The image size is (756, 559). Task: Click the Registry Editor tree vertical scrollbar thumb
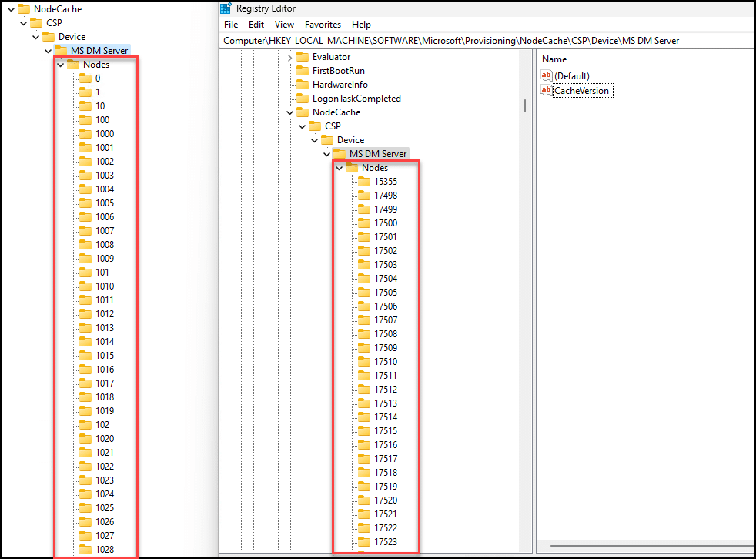coord(524,105)
